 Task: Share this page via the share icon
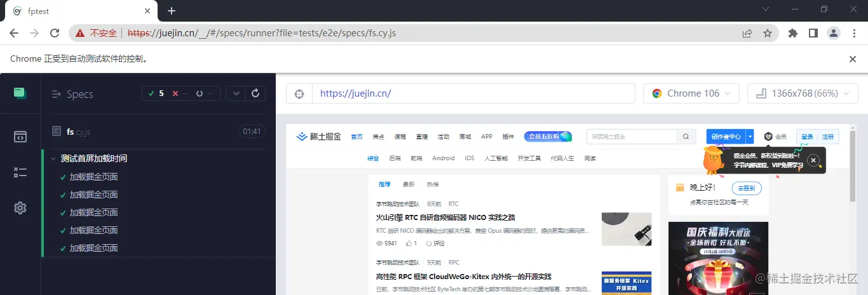pyautogui.click(x=747, y=33)
